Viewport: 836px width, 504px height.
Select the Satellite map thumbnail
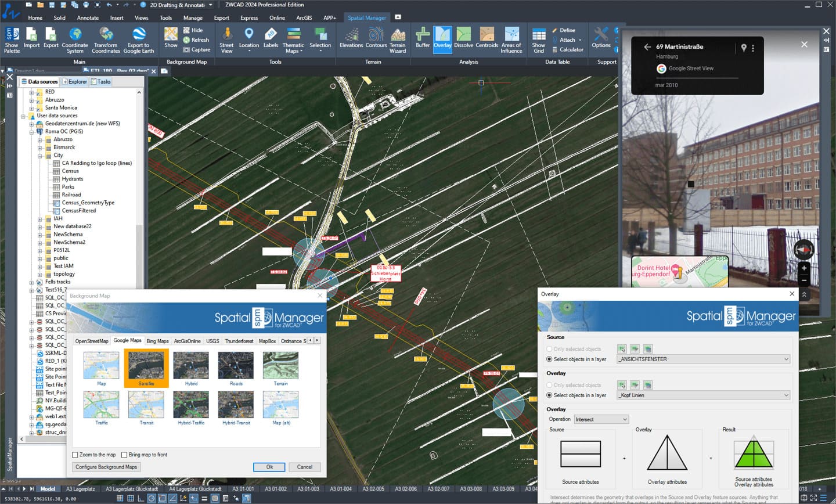146,369
